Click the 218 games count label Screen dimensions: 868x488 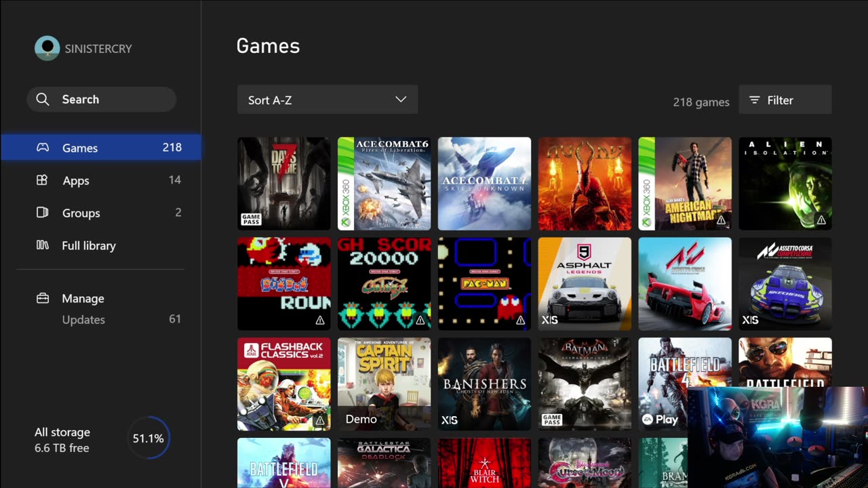(701, 102)
